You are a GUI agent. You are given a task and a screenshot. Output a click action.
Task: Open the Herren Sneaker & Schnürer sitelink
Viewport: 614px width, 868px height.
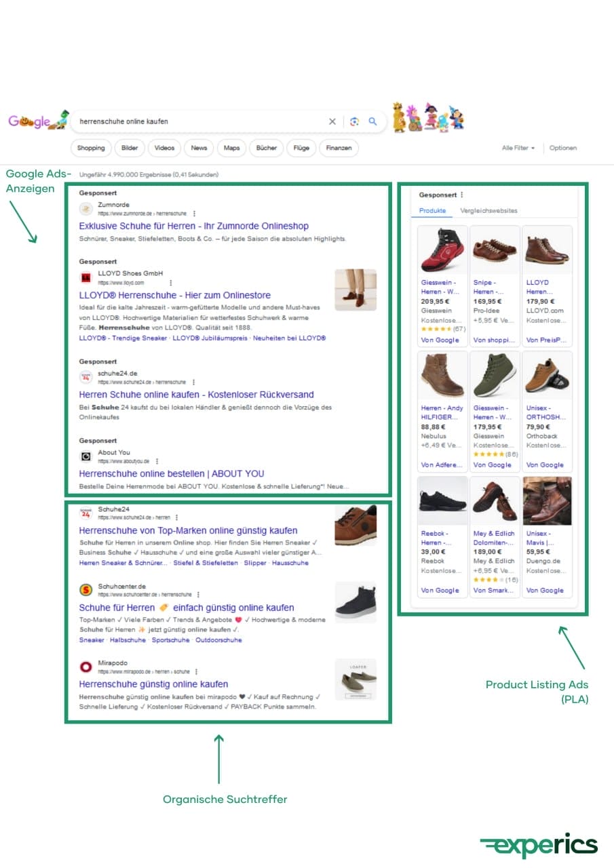(123, 563)
